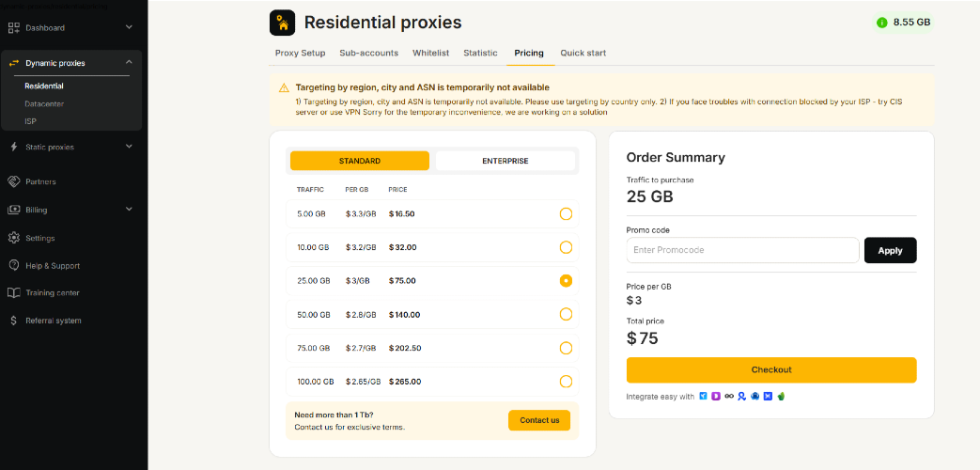The width and height of the screenshot is (980, 470).
Task: Click the Contact us button
Action: [539, 420]
